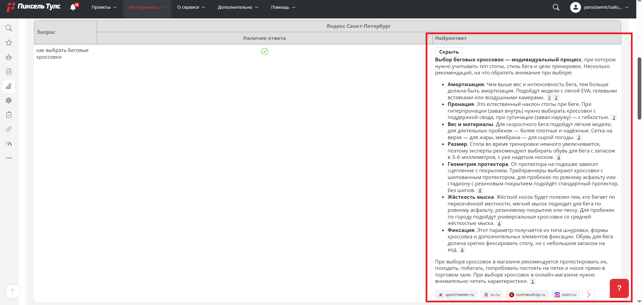This screenshot has height=305, width=644.
Task: Select the growth chart icon in sidebar
Action: pyautogui.click(x=9, y=86)
